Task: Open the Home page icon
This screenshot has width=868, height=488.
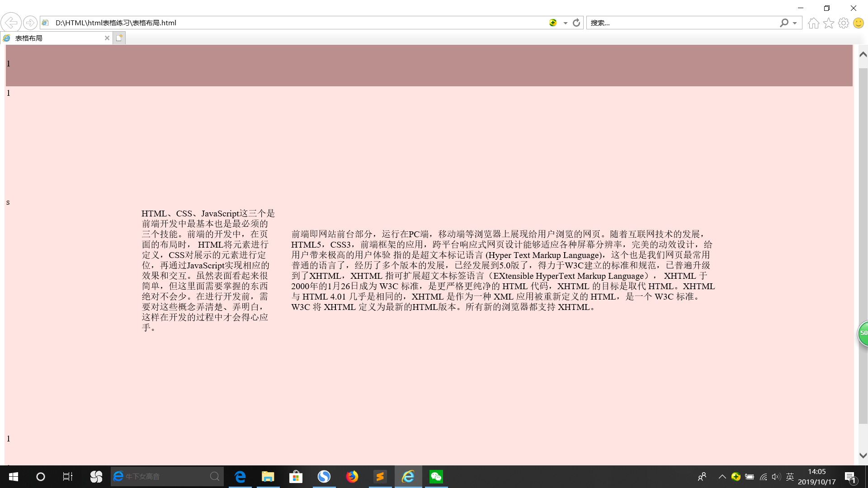Action: point(813,23)
